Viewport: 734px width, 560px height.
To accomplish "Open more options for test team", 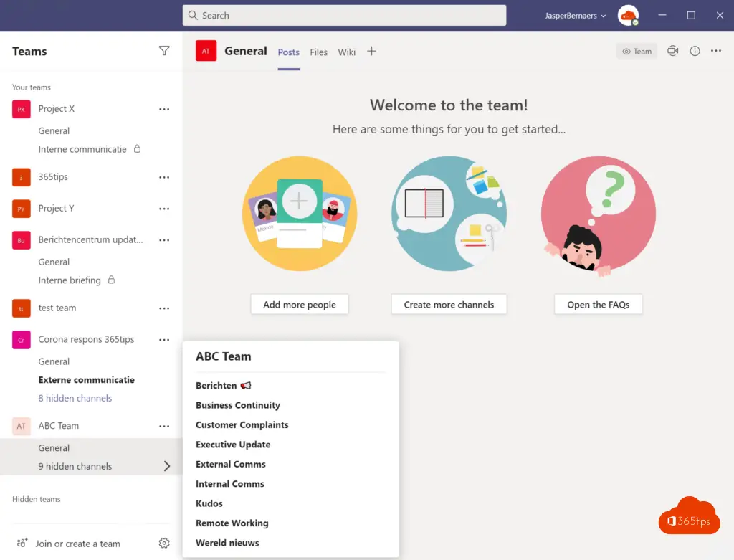I will point(164,308).
